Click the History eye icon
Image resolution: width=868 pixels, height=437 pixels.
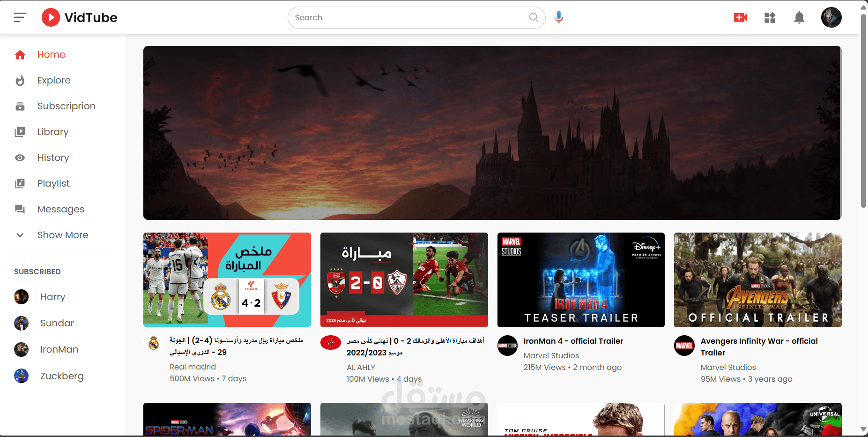point(20,158)
